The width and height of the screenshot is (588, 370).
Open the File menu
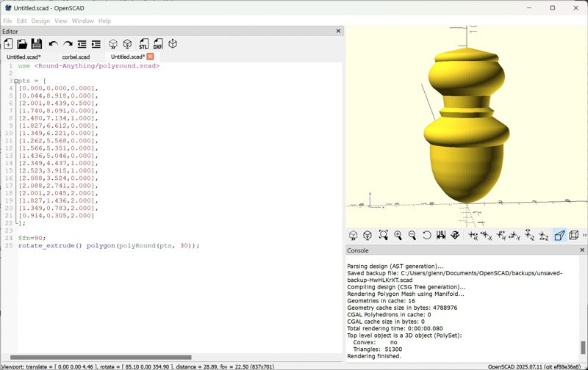point(7,21)
